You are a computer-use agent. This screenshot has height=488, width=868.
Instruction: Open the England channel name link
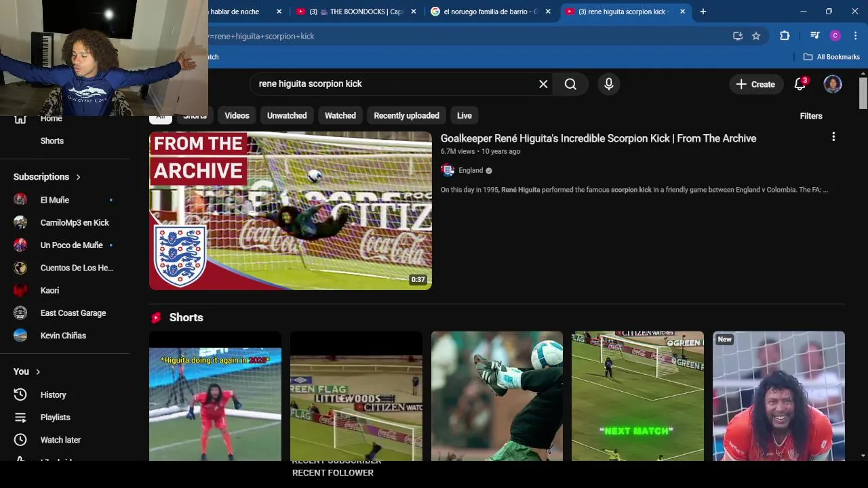tap(471, 170)
